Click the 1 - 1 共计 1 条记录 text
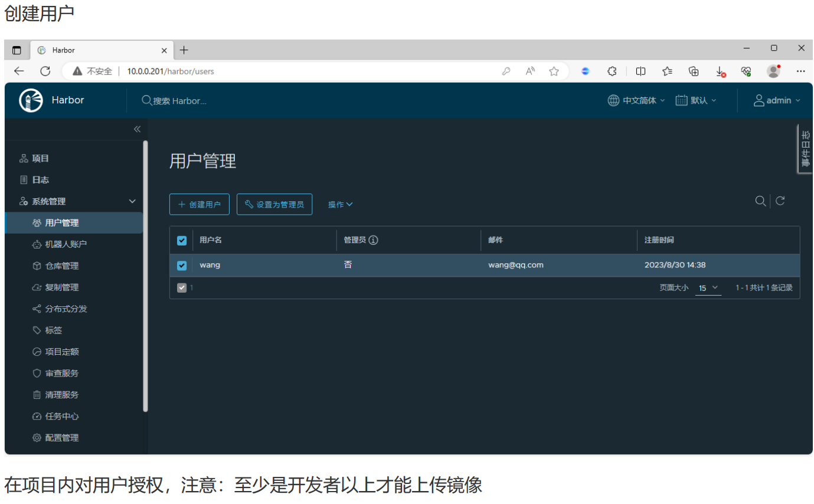Screen dimensions: 814x504 pos(764,288)
